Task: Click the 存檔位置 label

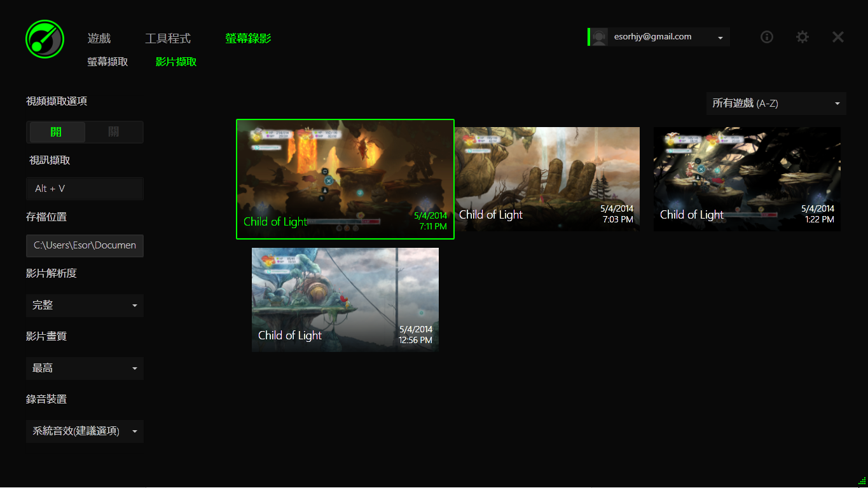Action: click(x=46, y=217)
